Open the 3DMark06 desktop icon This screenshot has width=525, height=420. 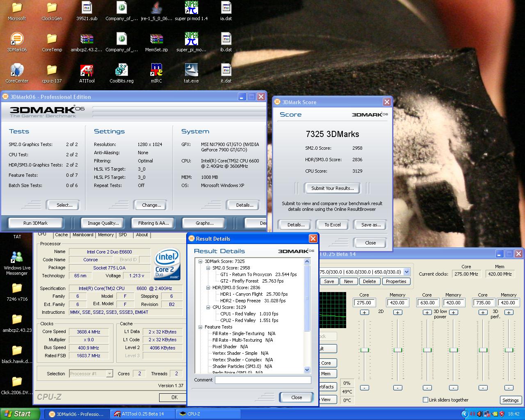[17, 39]
